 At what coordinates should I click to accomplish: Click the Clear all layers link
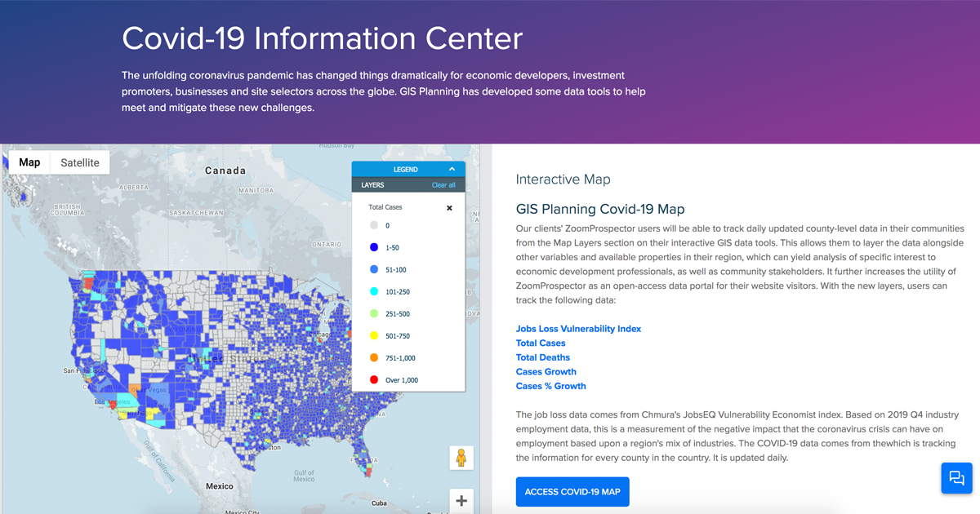click(x=443, y=185)
